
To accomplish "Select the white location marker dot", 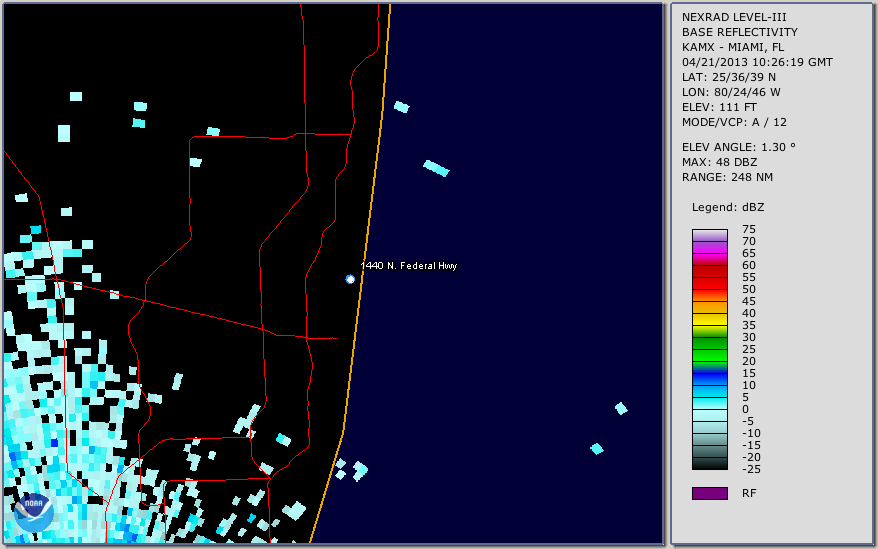I will [350, 279].
